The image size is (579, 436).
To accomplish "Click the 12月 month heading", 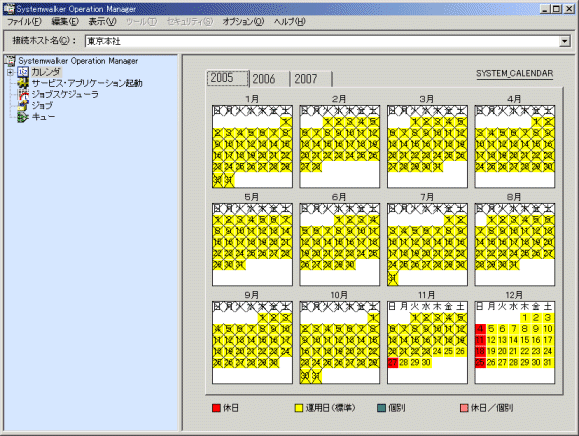I will (x=514, y=295).
